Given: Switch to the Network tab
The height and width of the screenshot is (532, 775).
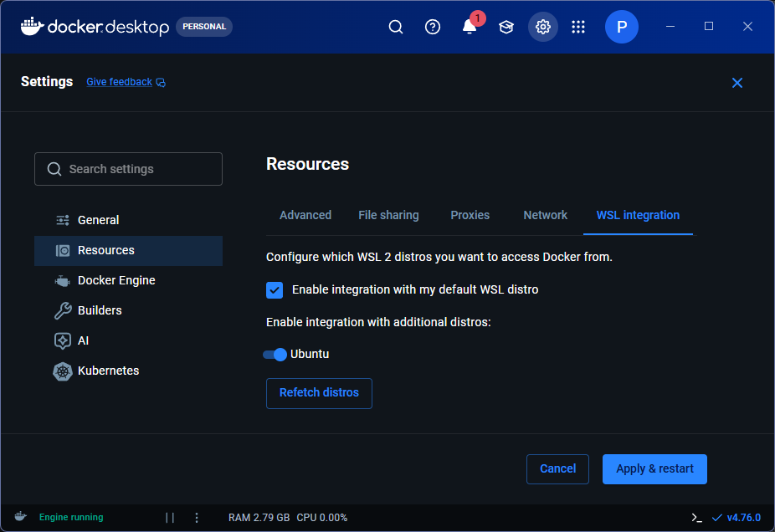Looking at the screenshot, I should [x=545, y=215].
